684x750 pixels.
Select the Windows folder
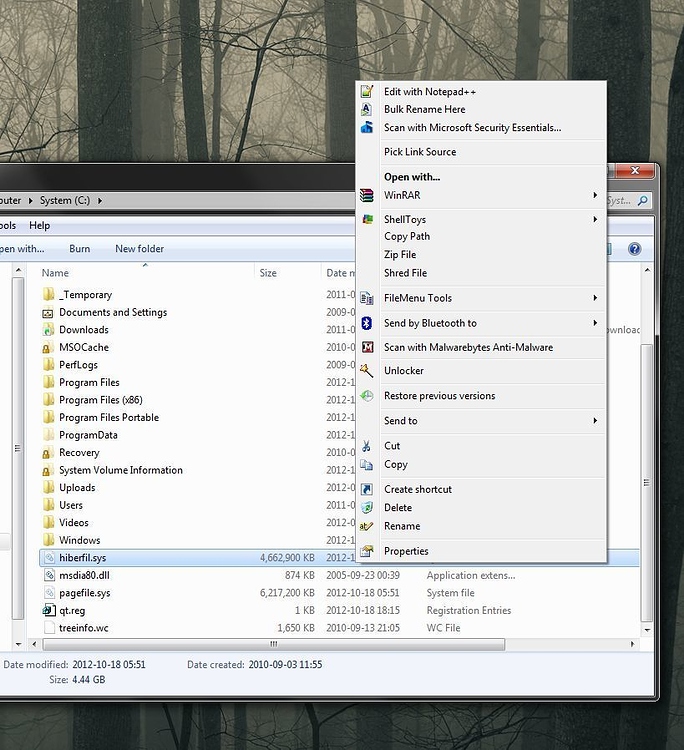[80, 540]
